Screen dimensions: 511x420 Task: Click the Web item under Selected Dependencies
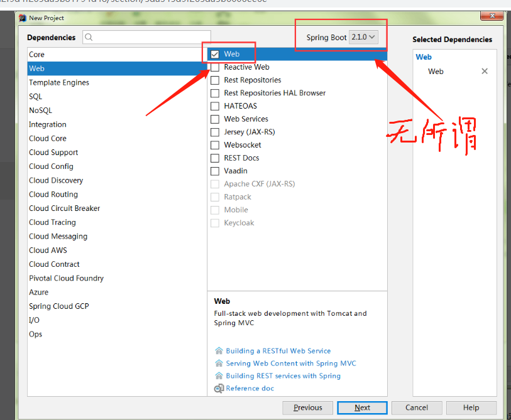click(x=436, y=72)
